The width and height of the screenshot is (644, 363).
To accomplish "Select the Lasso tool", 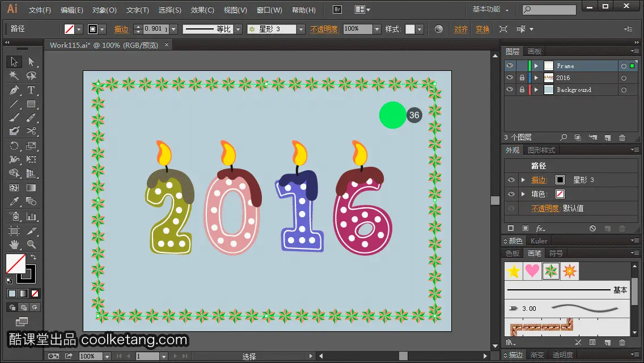I will 31,75.
